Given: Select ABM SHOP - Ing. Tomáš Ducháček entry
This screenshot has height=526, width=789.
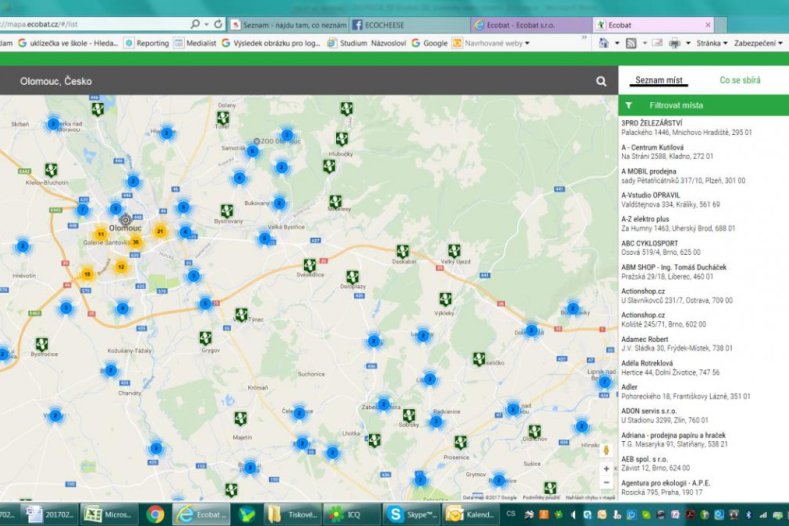Looking at the screenshot, I should pos(703,272).
